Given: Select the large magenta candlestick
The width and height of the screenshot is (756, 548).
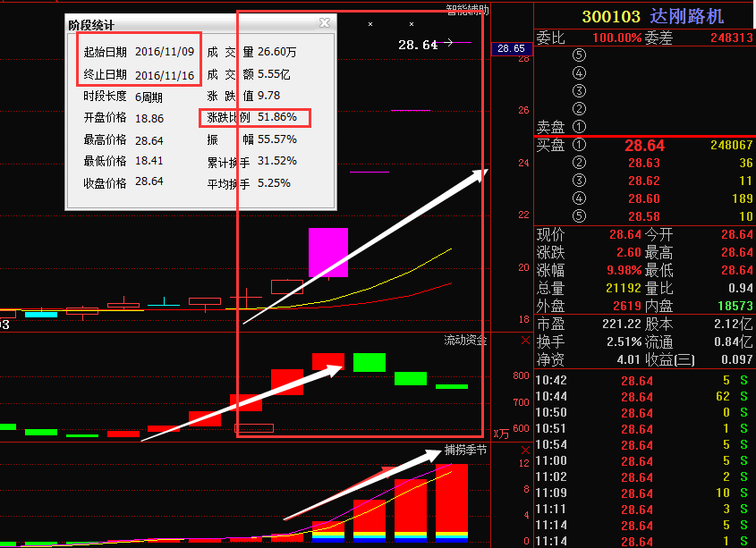Looking at the screenshot, I should click(327, 252).
